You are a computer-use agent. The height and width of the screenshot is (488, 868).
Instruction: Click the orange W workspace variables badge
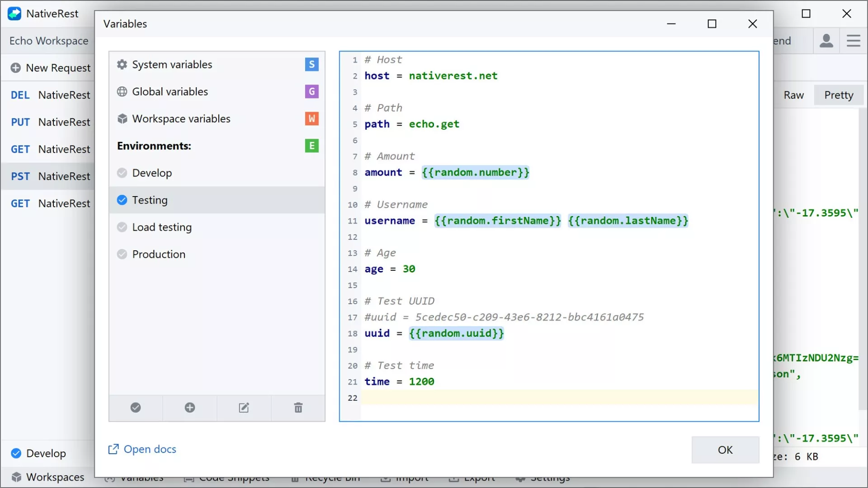click(x=311, y=119)
